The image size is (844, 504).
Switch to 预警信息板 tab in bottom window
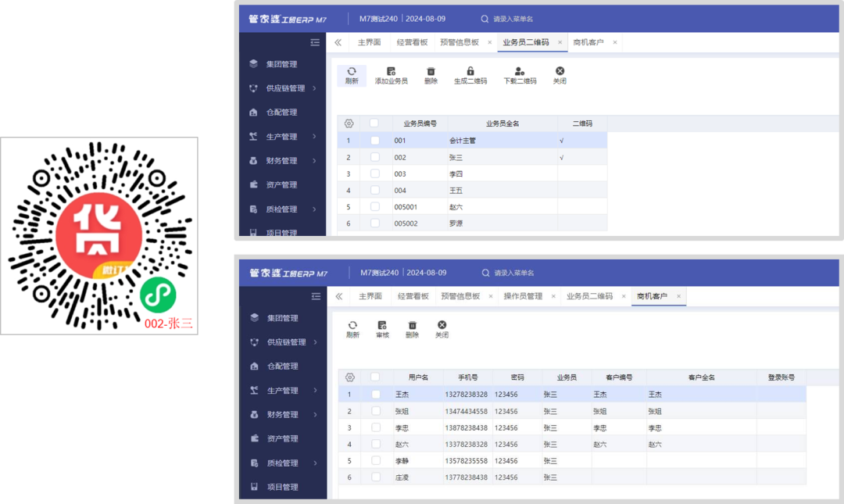tap(460, 296)
